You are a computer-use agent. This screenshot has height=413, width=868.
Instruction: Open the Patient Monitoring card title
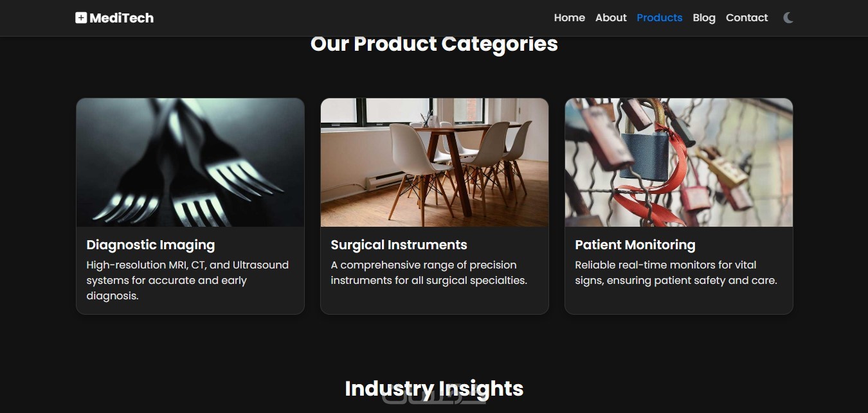635,245
